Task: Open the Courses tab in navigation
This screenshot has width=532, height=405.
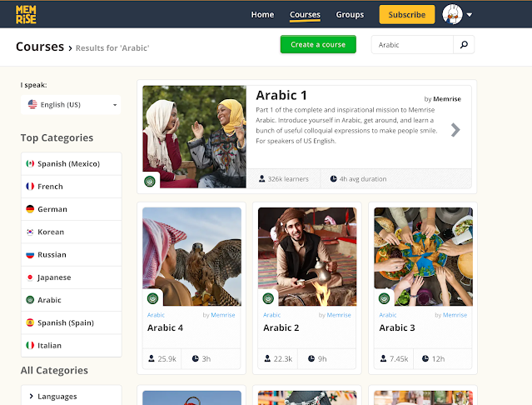Action: 305,15
